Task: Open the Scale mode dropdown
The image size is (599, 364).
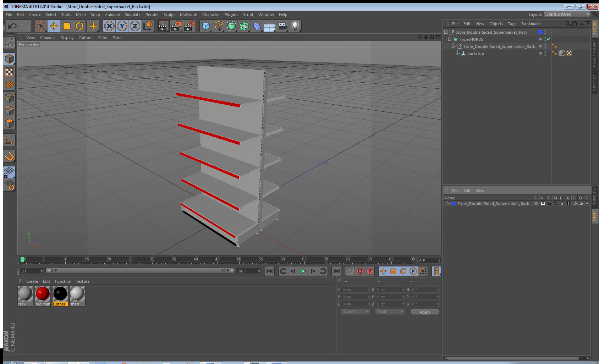Action: (x=390, y=312)
